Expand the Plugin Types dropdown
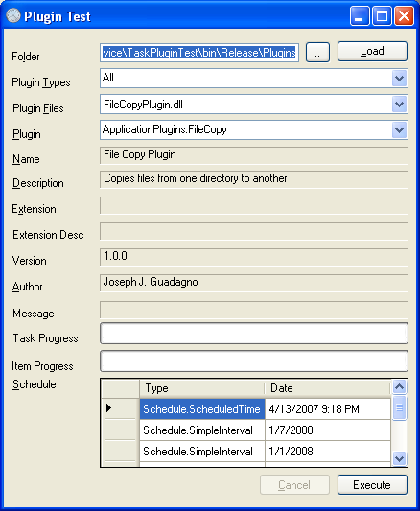This screenshot has width=420, height=511. tap(399, 79)
